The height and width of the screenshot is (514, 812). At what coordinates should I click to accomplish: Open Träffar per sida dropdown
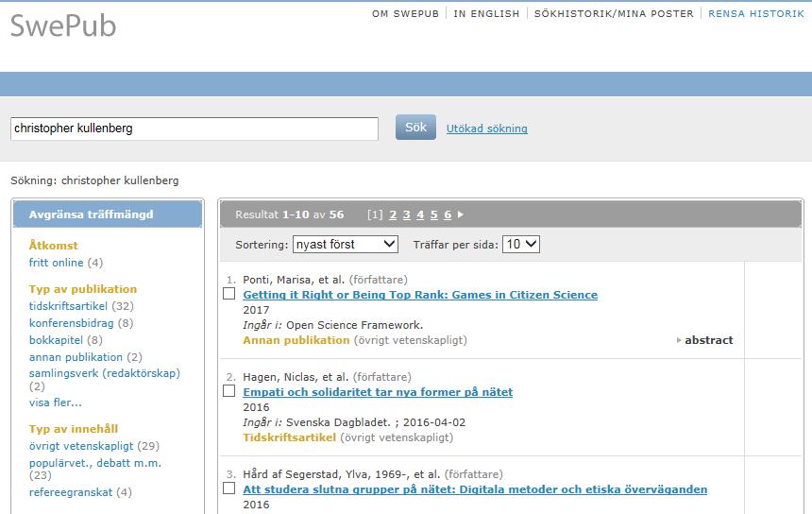pyautogui.click(x=521, y=244)
